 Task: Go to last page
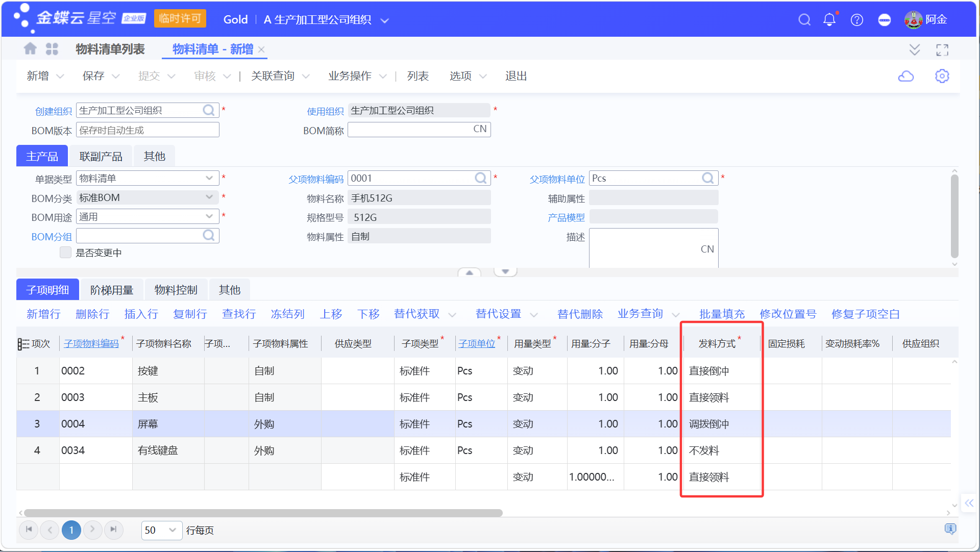(x=113, y=530)
